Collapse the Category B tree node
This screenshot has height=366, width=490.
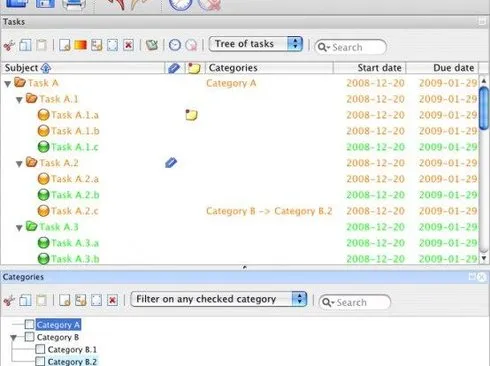[13, 338]
